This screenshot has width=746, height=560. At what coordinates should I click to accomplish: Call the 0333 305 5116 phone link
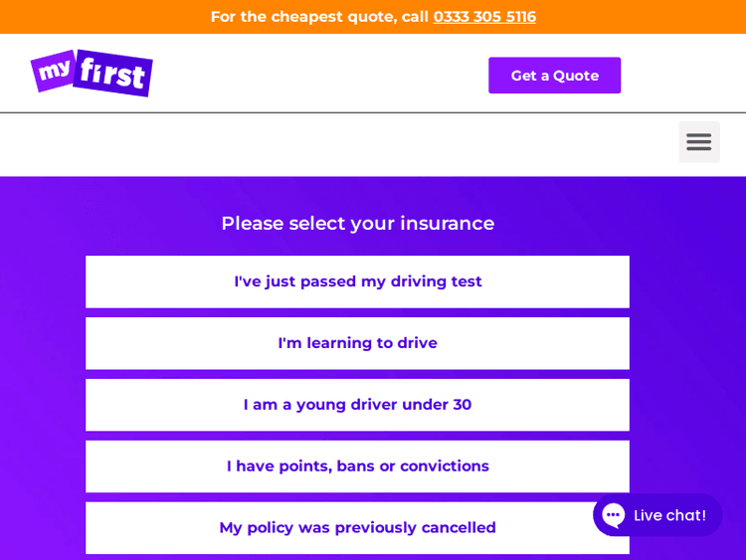tap(484, 17)
